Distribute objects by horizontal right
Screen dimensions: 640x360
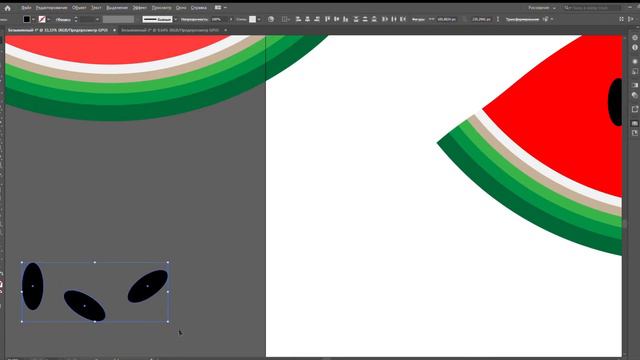coord(403,19)
